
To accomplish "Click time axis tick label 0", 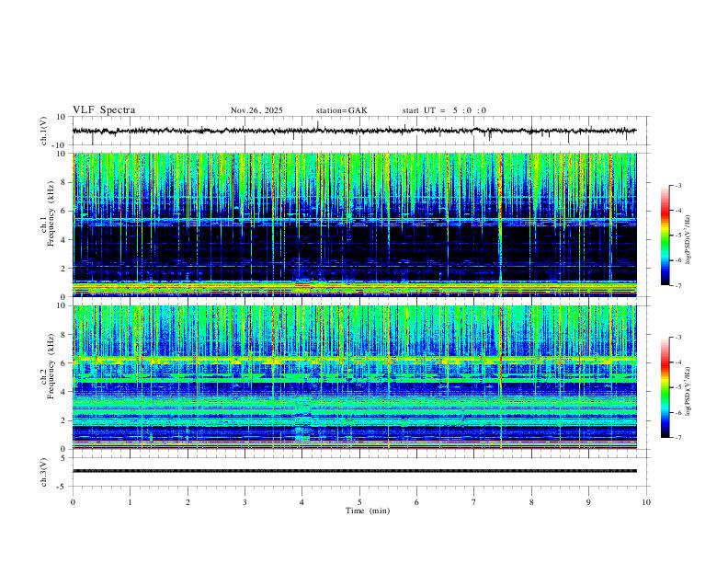I will [73, 502].
